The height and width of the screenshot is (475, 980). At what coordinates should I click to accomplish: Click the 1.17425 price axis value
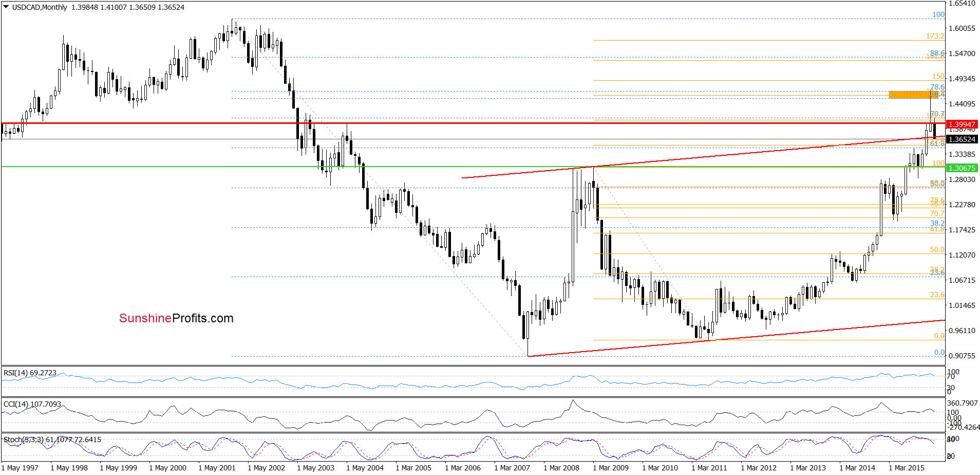tap(962, 230)
